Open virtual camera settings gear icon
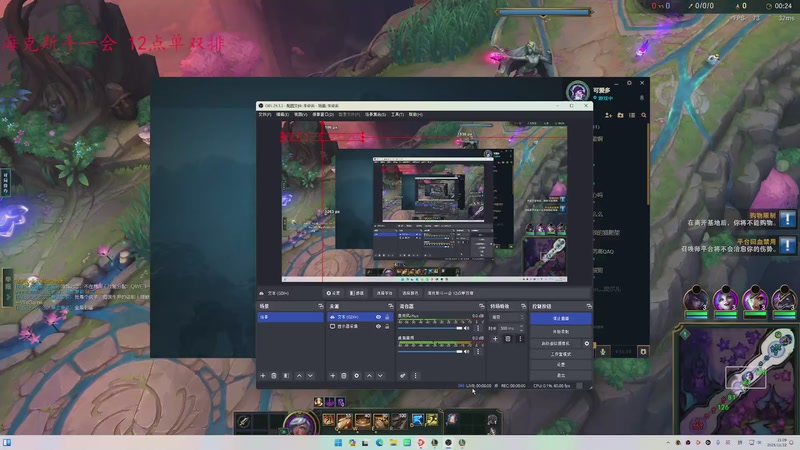 pyautogui.click(x=587, y=343)
